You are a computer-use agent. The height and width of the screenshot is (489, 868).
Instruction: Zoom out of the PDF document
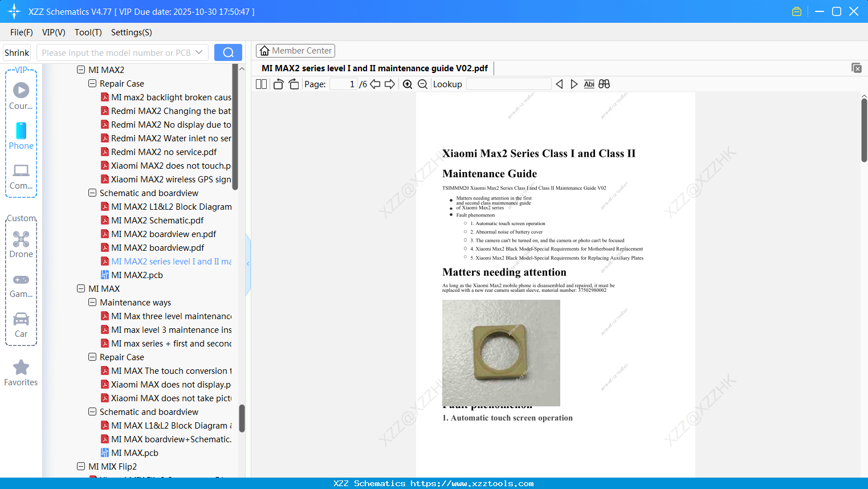point(422,84)
